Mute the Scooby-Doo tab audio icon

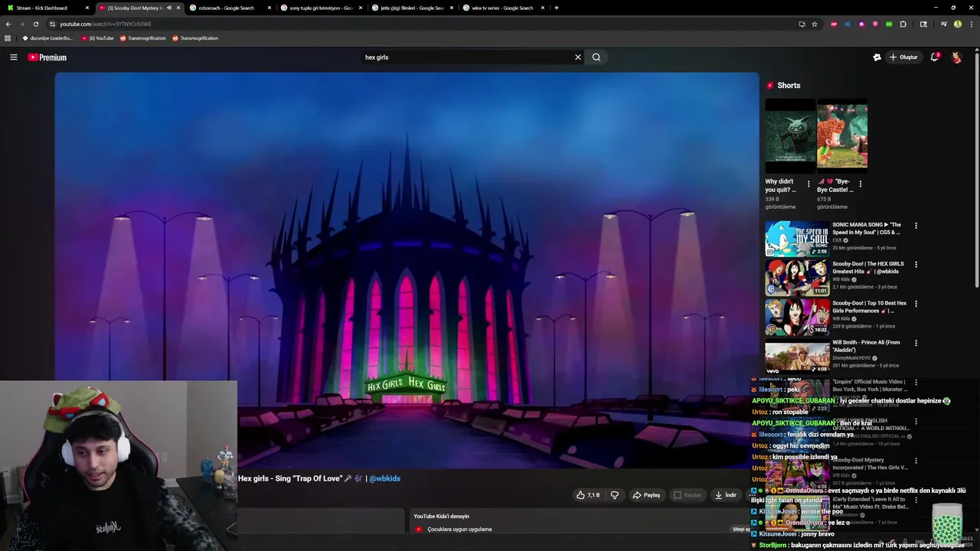168,8
